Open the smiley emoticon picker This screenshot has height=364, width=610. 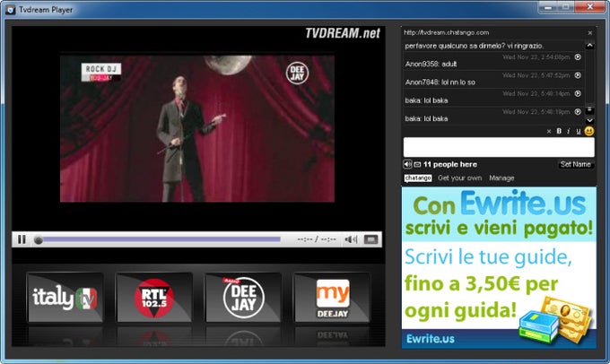(x=589, y=131)
